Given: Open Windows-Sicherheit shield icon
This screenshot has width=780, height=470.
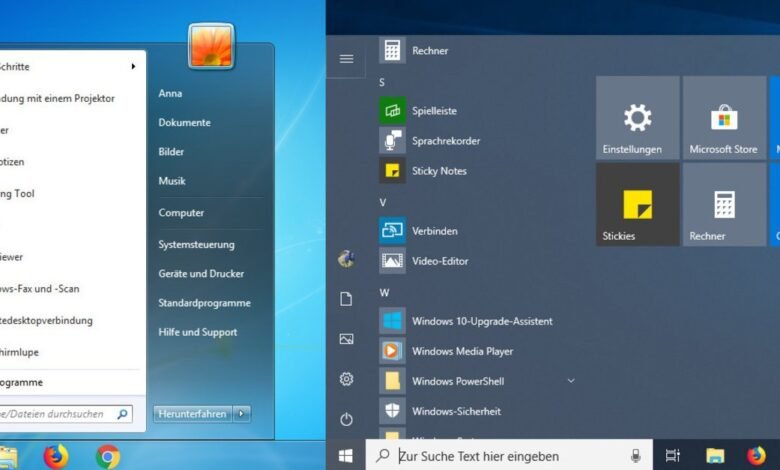Looking at the screenshot, I should point(392,411).
